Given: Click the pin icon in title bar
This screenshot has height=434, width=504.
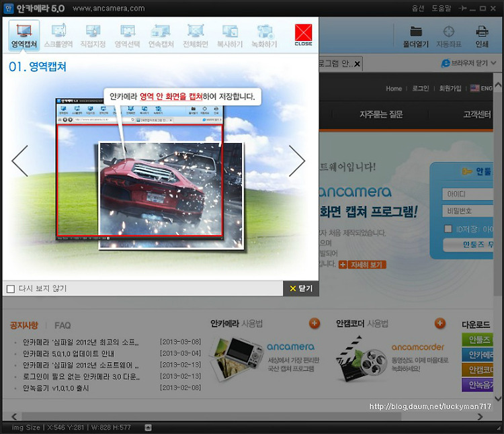Looking at the screenshot, I should pos(462,8).
